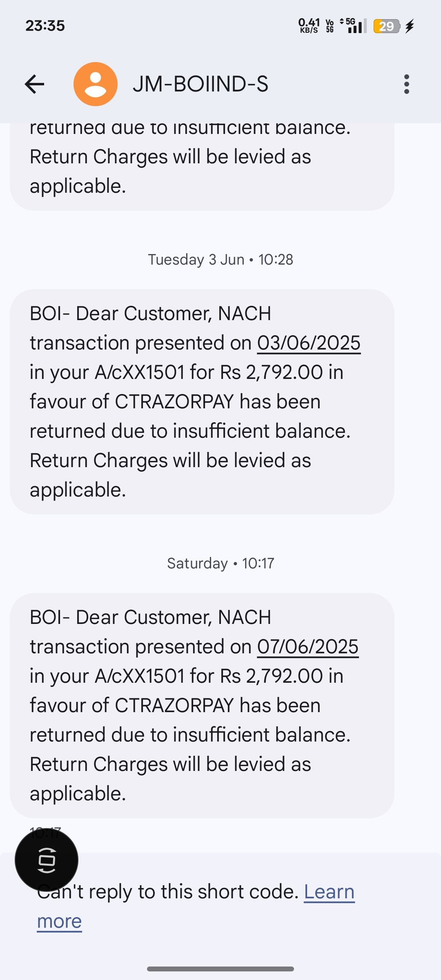This screenshot has height=980, width=441.
Task: Tap the network speed KB/S indicator
Action: [309, 26]
